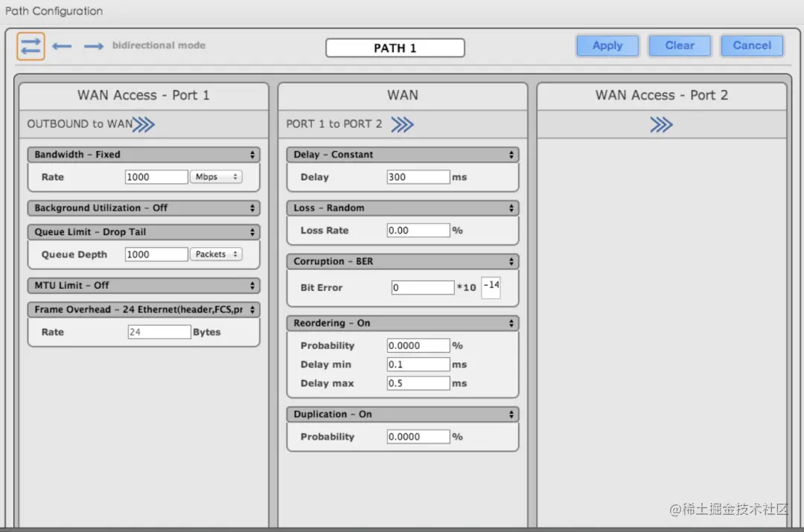Click the Bit Error exponent field
The width and height of the screenshot is (804, 532).
tap(491, 287)
